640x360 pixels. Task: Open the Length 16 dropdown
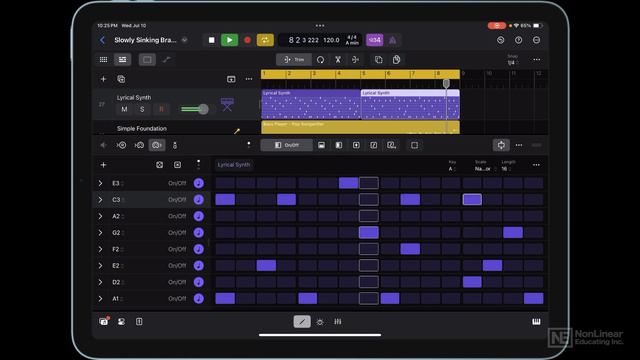pyautogui.click(x=506, y=169)
